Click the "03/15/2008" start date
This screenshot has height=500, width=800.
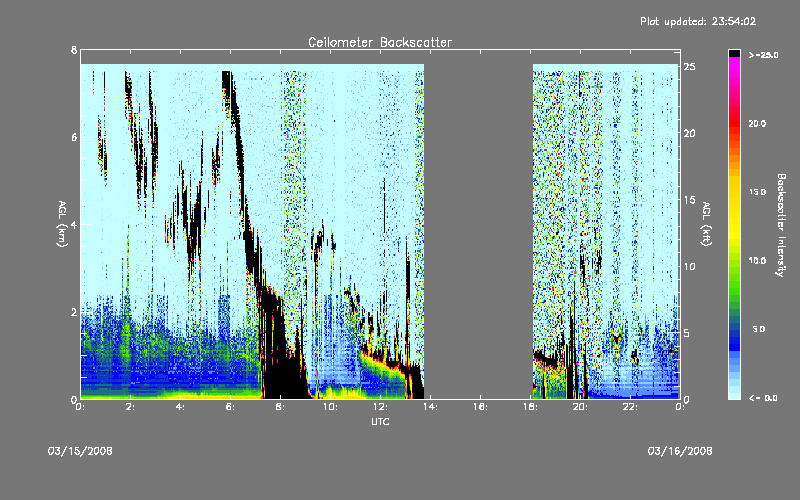coord(80,451)
